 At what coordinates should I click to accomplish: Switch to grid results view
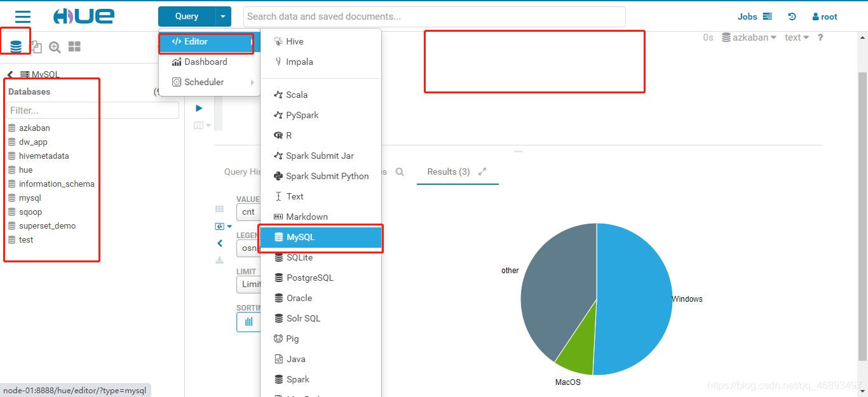(x=219, y=209)
